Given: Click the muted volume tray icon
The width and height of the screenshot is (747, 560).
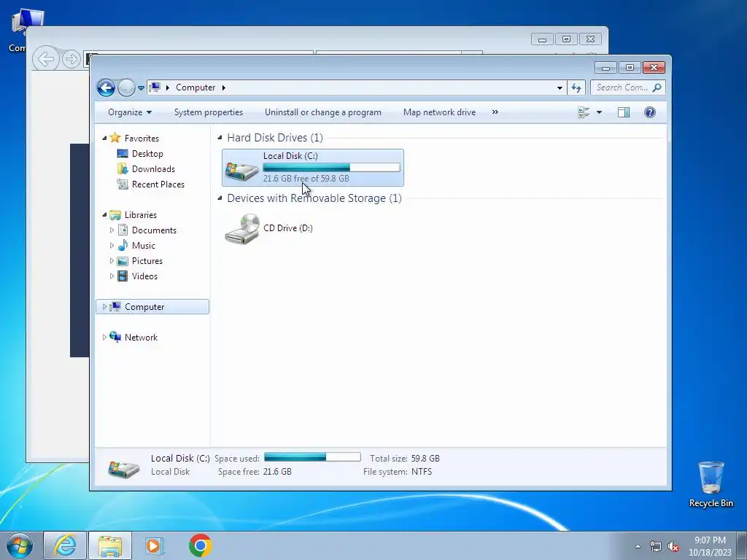Looking at the screenshot, I should click(x=673, y=547).
